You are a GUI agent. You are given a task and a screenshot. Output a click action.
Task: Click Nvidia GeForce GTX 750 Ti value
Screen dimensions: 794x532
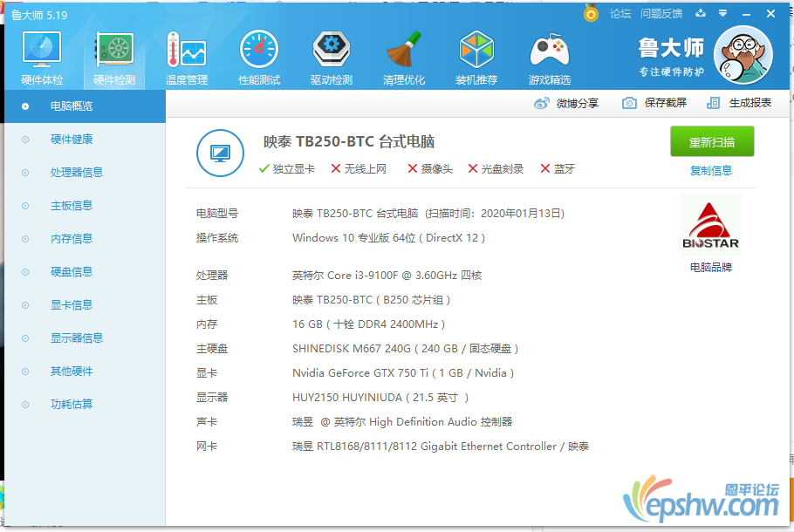[x=403, y=373]
